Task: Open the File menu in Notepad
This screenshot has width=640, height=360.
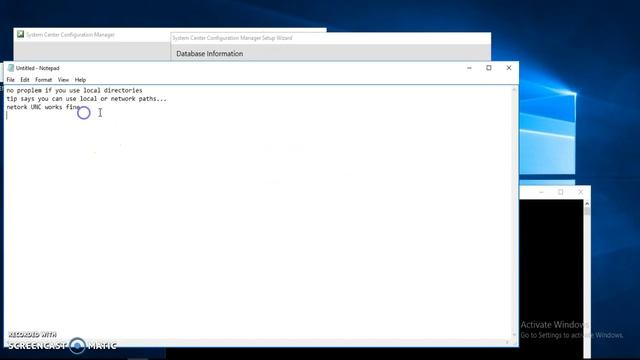Action: coord(11,80)
